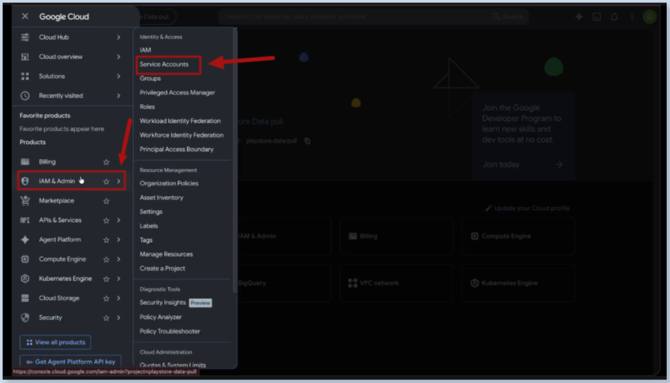Viewport: 670px width, 383px height.
Task: Choose Create a Project
Action: 162,268
